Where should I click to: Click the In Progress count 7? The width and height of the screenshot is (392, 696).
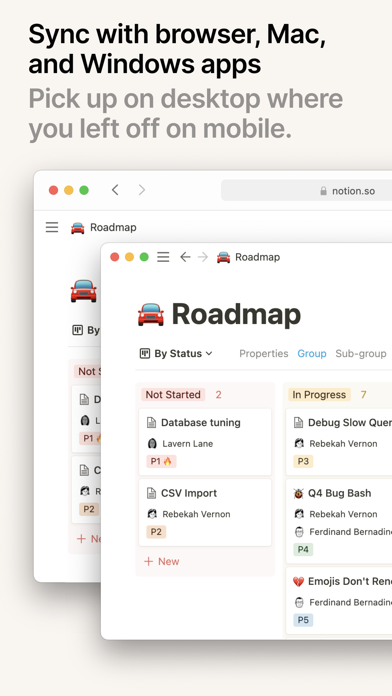364,395
